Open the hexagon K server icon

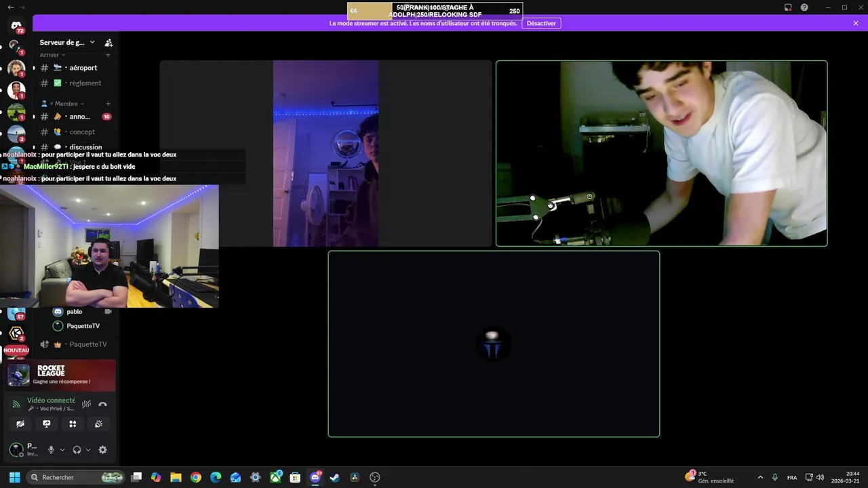[x=16, y=333]
